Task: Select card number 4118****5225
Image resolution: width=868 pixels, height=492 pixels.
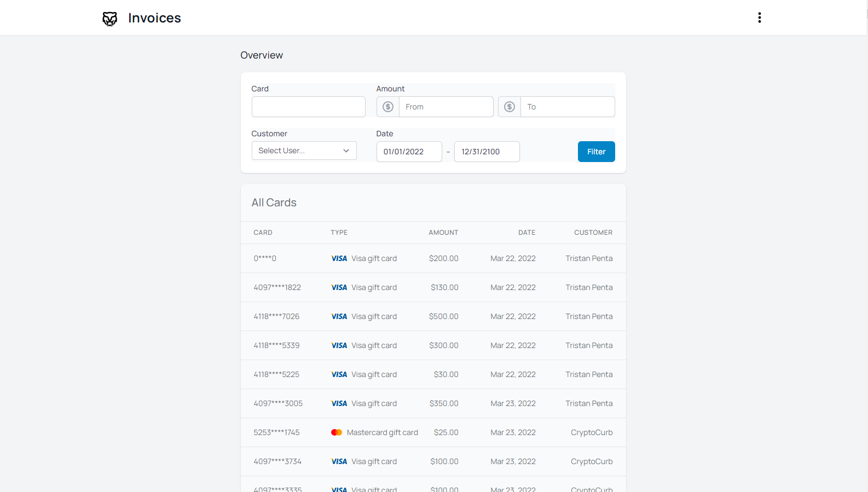Action: (x=276, y=374)
